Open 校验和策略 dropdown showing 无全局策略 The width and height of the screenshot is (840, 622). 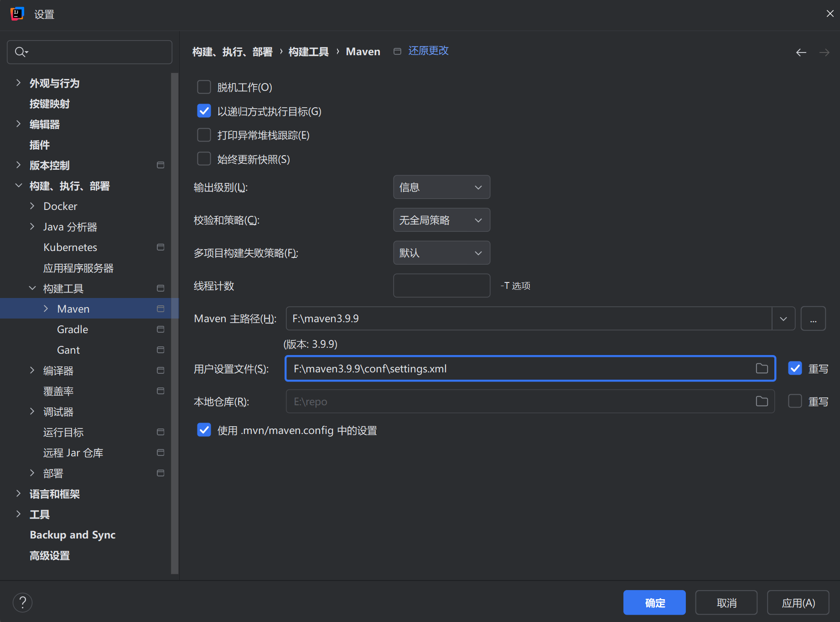pyautogui.click(x=441, y=220)
